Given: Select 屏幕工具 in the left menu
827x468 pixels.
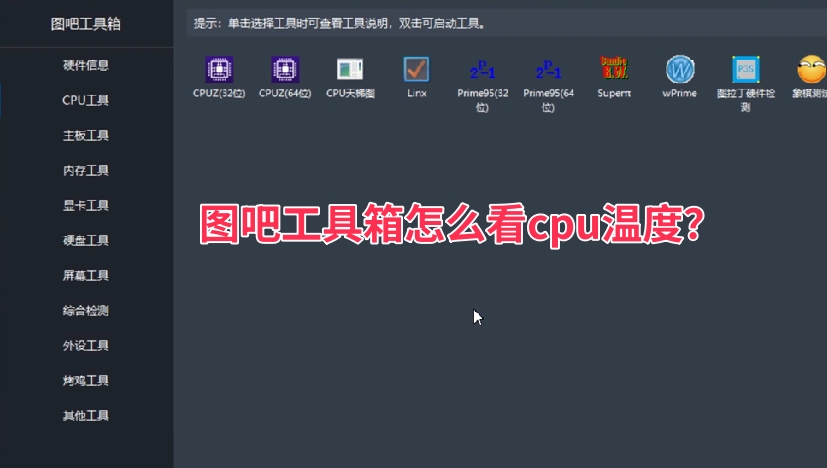Looking at the screenshot, I should (86, 276).
